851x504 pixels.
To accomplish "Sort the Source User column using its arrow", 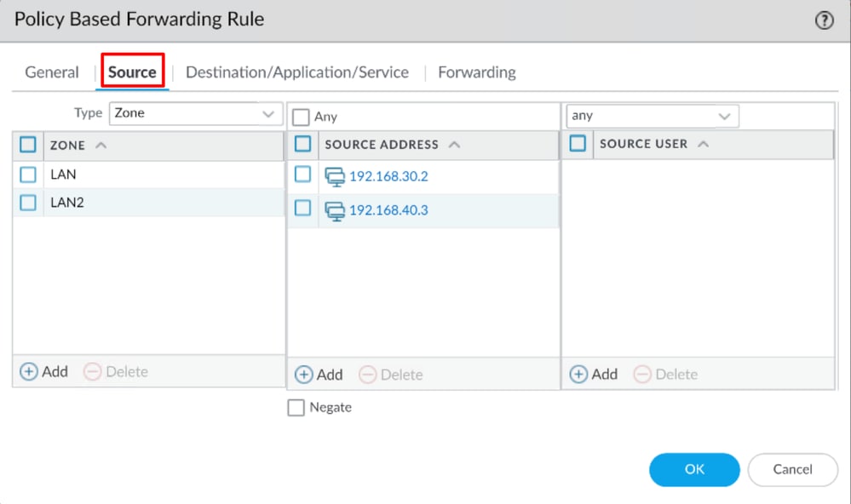I will coord(704,144).
